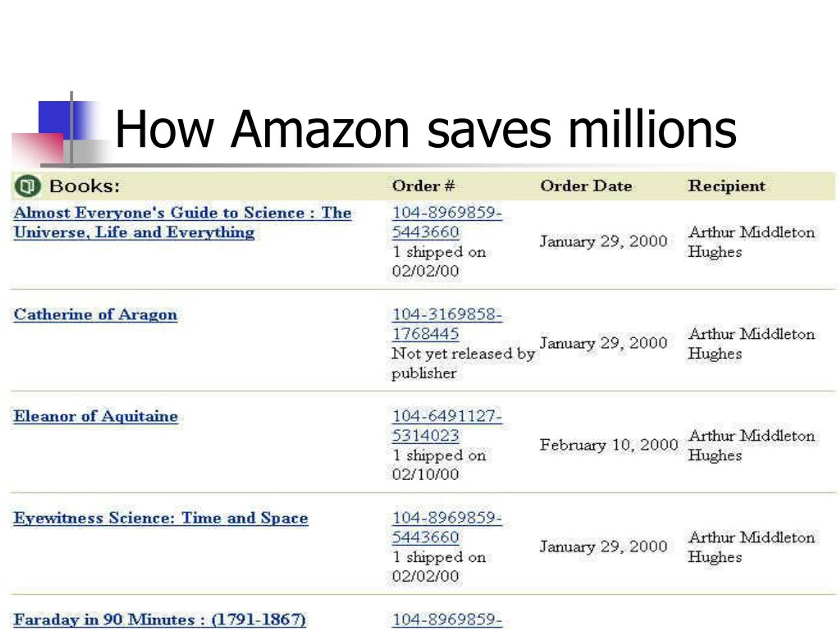Image resolution: width=840 pixels, height=630 pixels.
Task: Open the Eleanor of Aquitaine book link
Action: [x=96, y=417]
